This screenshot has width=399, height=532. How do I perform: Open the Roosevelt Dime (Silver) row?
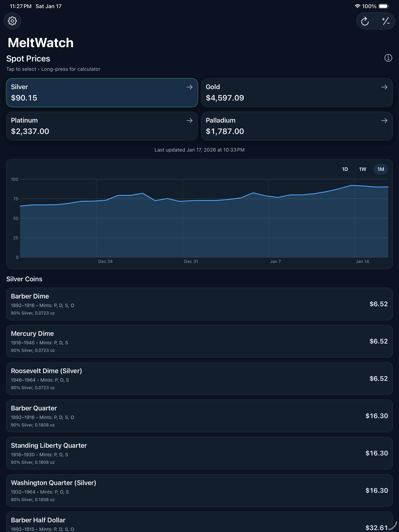tap(199, 379)
